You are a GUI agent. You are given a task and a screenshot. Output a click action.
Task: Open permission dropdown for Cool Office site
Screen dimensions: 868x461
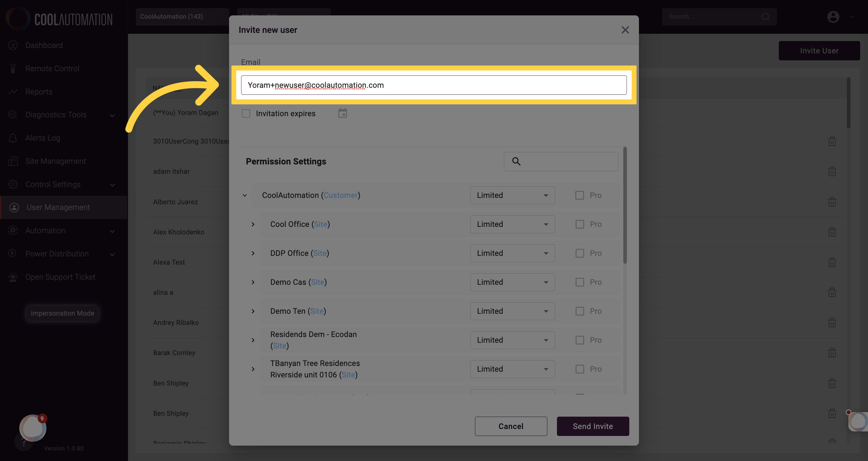(x=512, y=224)
